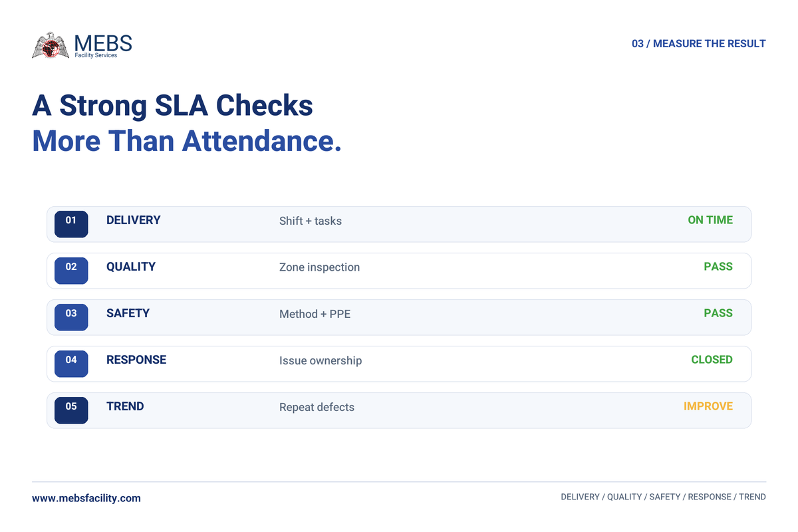This screenshot has height=532, width=798.
Task: Select the 01 number badge
Action: (71, 224)
